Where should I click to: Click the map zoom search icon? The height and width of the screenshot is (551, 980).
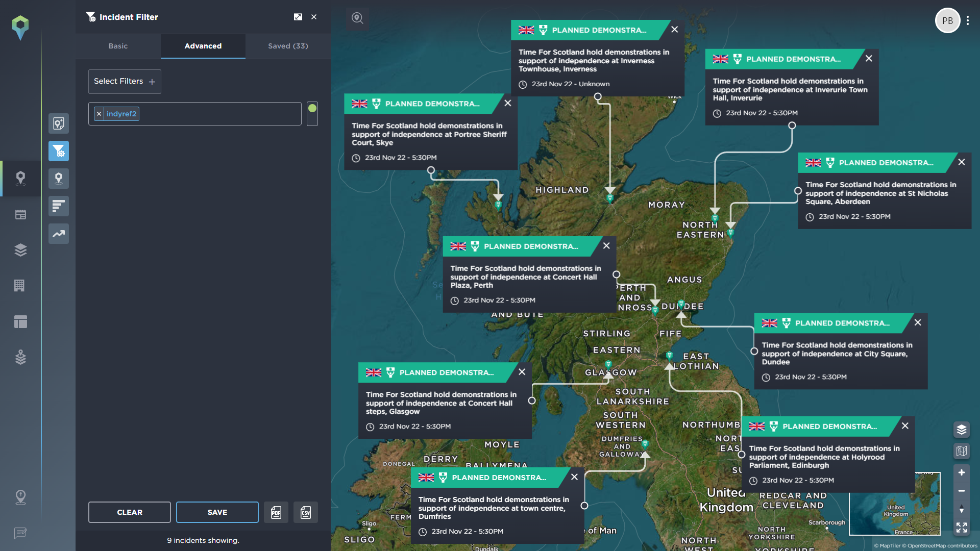358,18
